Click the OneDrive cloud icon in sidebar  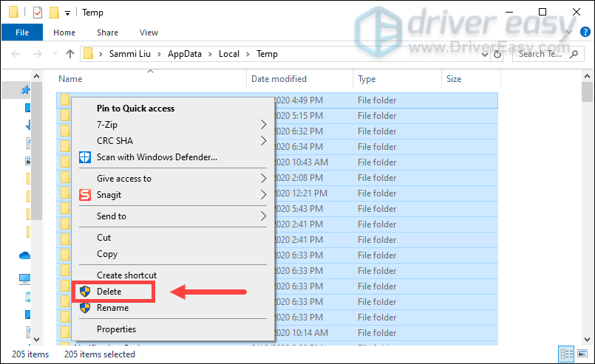pos(25,255)
